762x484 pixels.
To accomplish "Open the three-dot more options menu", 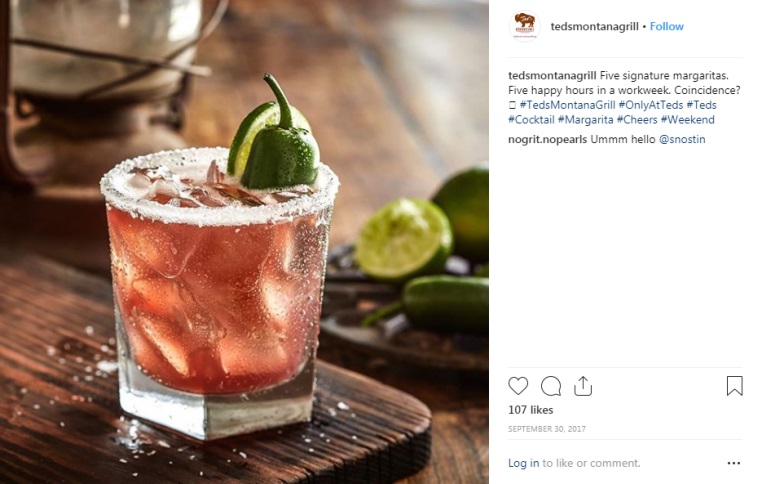I will (x=734, y=464).
